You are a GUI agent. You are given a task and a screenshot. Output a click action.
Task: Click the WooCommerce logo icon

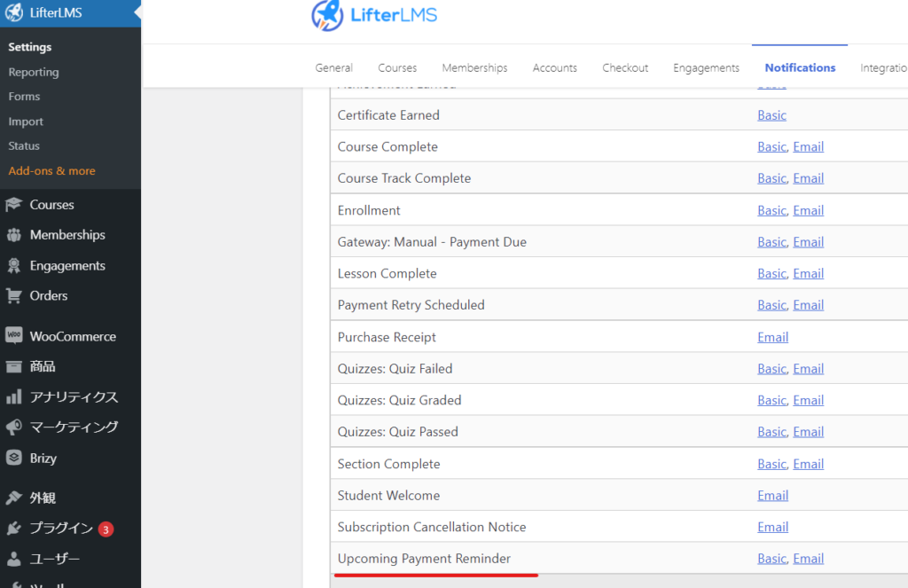pyautogui.click(x=14, y=335)
